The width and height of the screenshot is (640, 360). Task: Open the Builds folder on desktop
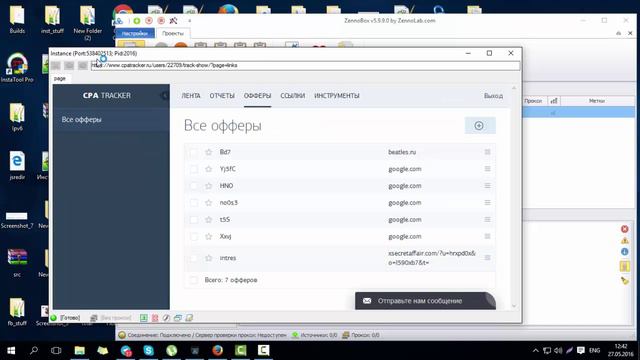coord(17,19)
